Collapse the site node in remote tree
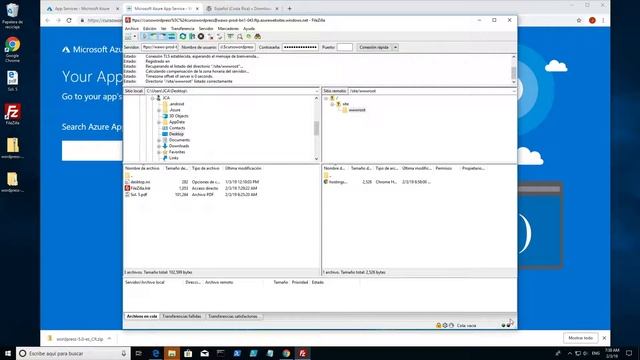 pos(332,104)
